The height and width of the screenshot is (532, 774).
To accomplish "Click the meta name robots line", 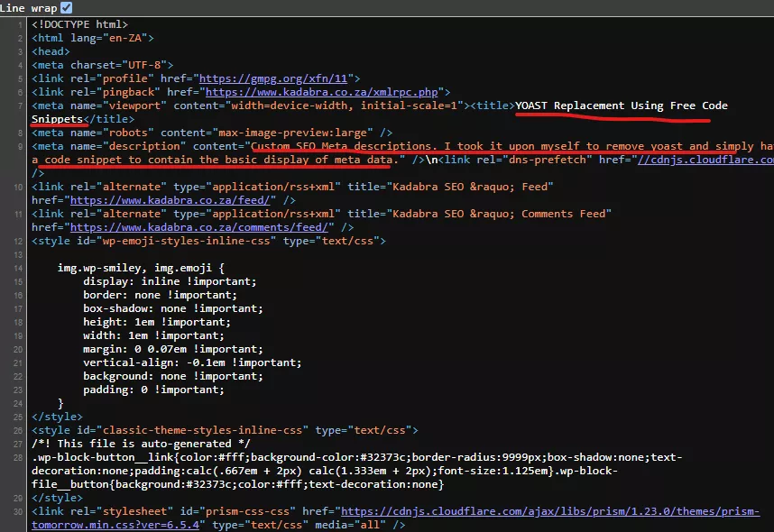I will (212, 133).
